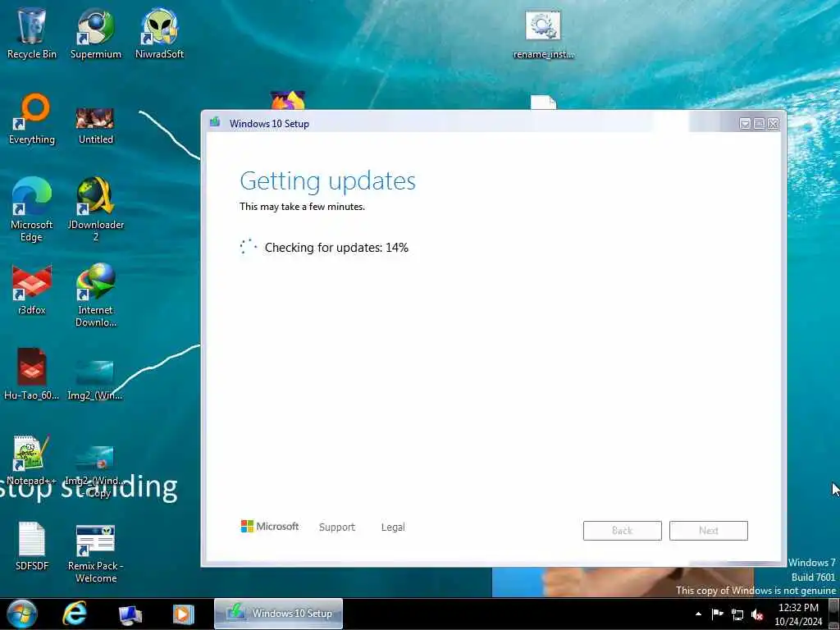Open Windows Media Player taskbar icon

[x=183, y=614]
